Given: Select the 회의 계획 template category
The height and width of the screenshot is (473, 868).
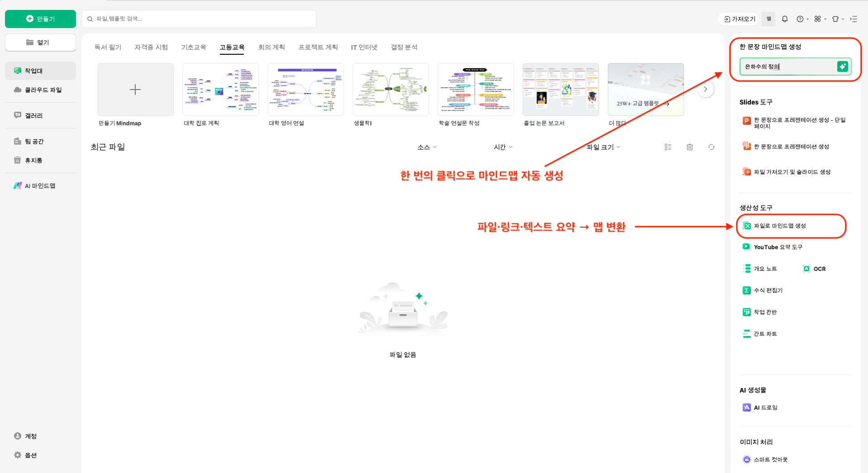Looking at the screenshot, I should click(x=271, y=47).
